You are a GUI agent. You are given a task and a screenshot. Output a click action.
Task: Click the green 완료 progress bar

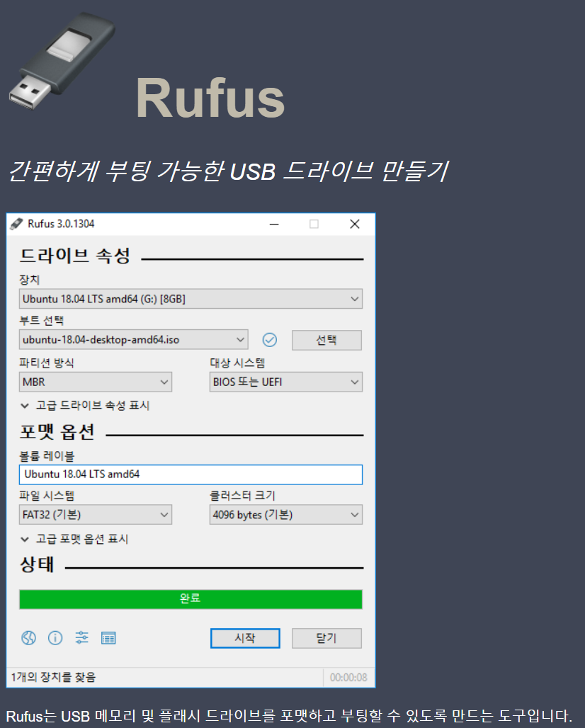(191, 599)
